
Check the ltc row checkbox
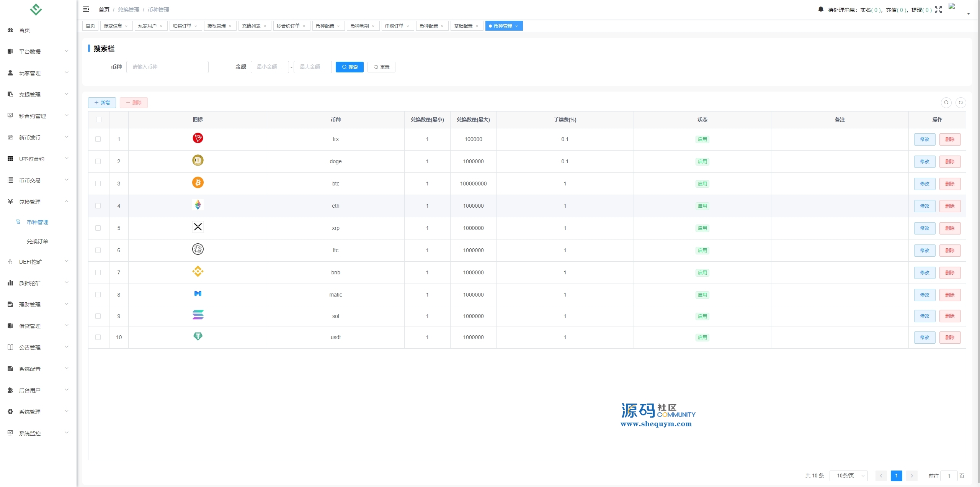pos(98,250)
